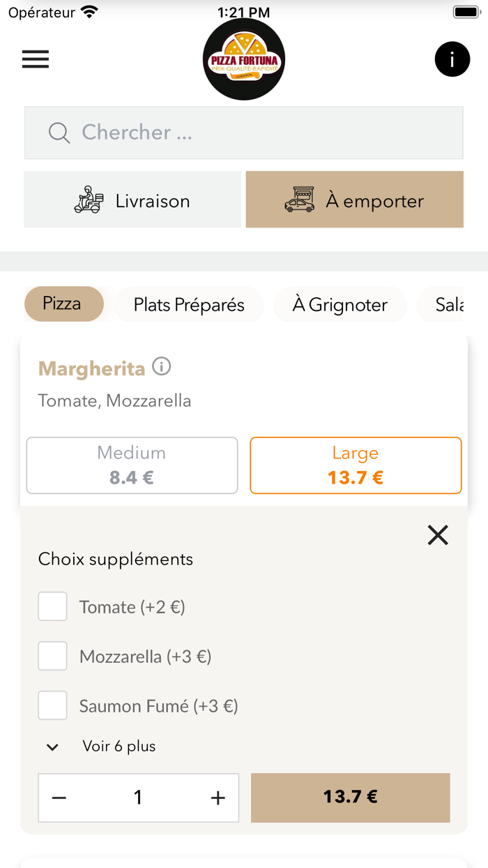The height and width of the screenshot is (868, 488).
Task: Expand 'Voir 6 plus' supplement list
Action: click(119, 746)
